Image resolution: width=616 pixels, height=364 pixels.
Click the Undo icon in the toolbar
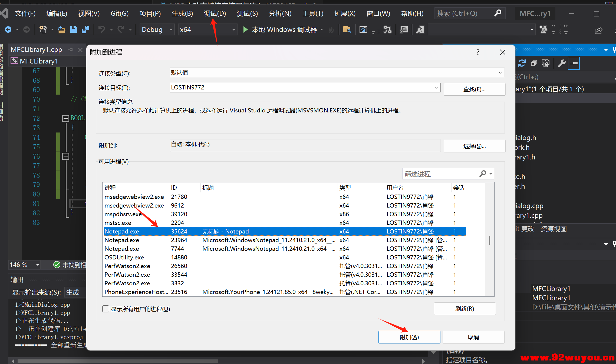(101, 29)
